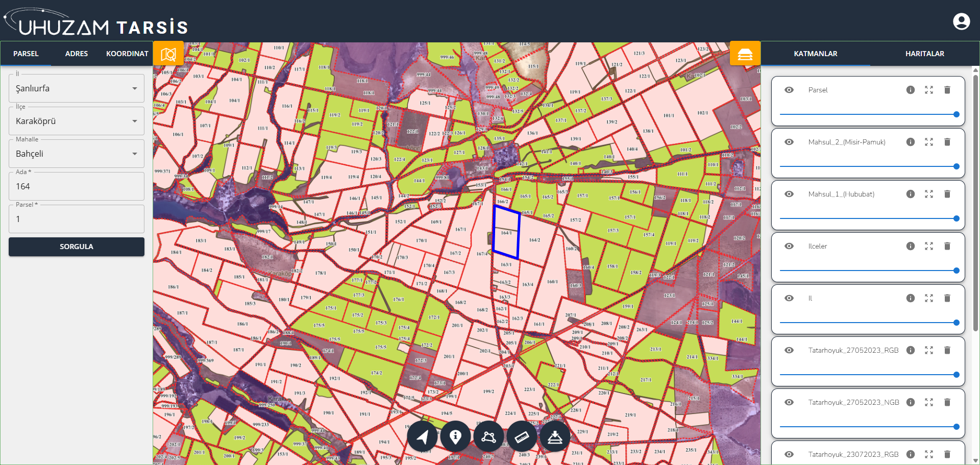Image resolution: width=980 pixels, height=465 pixels.
Task: Adjust the Parsel layer opacity slider
Action: point(868,114)
